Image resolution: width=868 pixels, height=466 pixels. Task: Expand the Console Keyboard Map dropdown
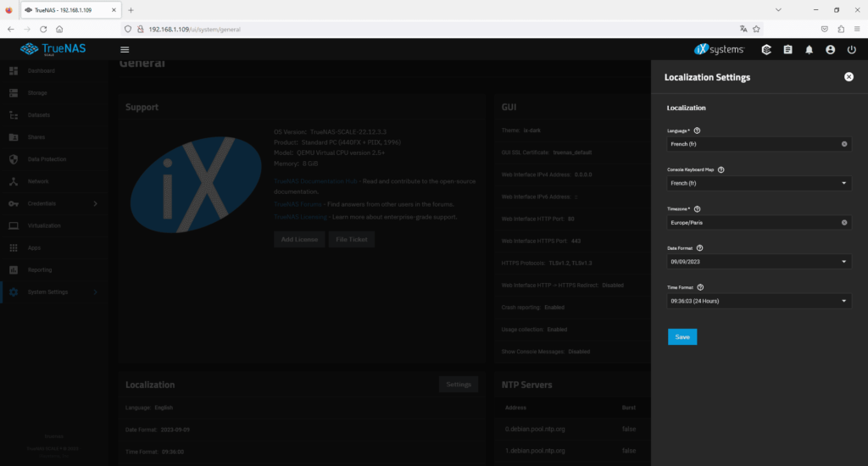click(x=843, y=183)
